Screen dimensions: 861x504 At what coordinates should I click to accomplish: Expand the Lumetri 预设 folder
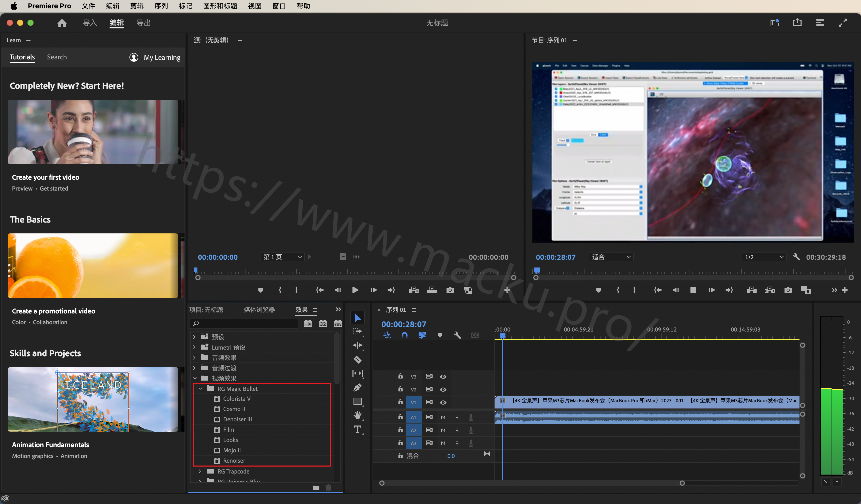194,347
